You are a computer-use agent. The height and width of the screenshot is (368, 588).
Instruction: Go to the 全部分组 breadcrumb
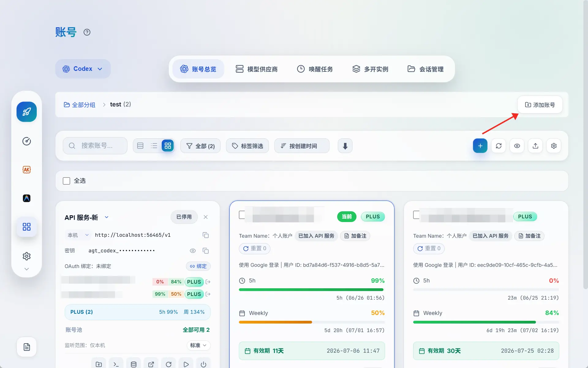tap(80, 105)
